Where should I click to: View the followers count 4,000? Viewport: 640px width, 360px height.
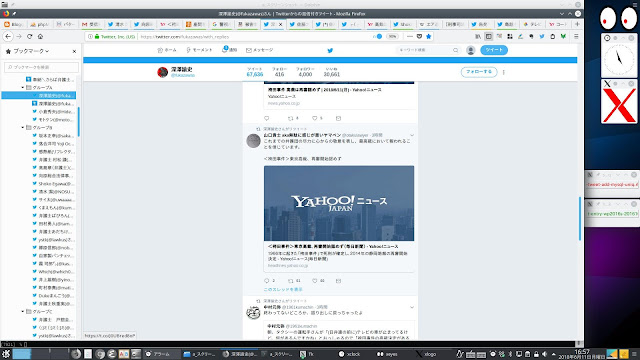[x=305, y=72]
